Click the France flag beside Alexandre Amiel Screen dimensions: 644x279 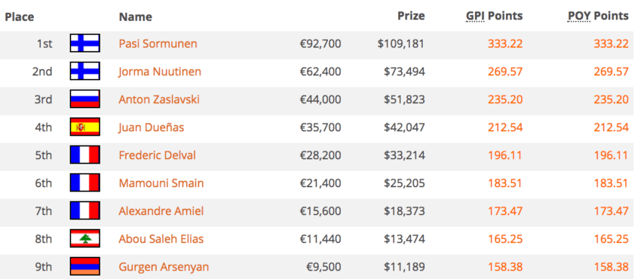[84, 211]
